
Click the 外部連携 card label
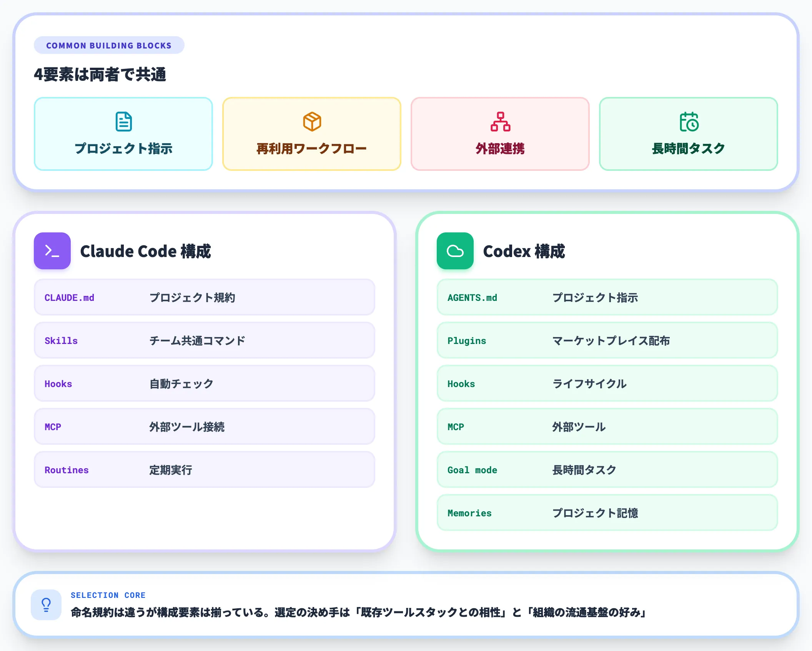point(500,149)
